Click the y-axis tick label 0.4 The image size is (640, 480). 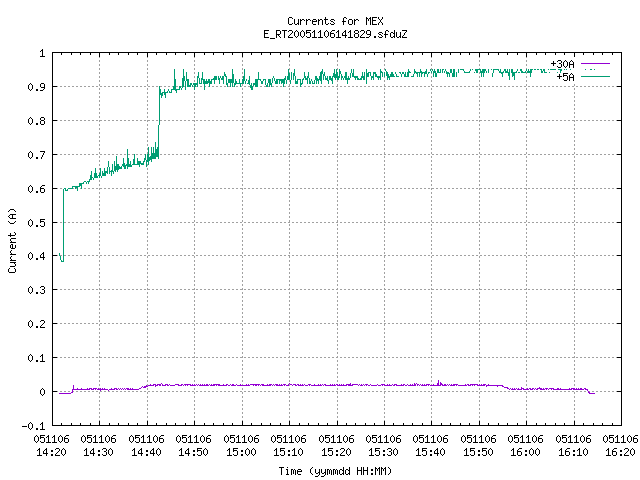coord(36,256)
